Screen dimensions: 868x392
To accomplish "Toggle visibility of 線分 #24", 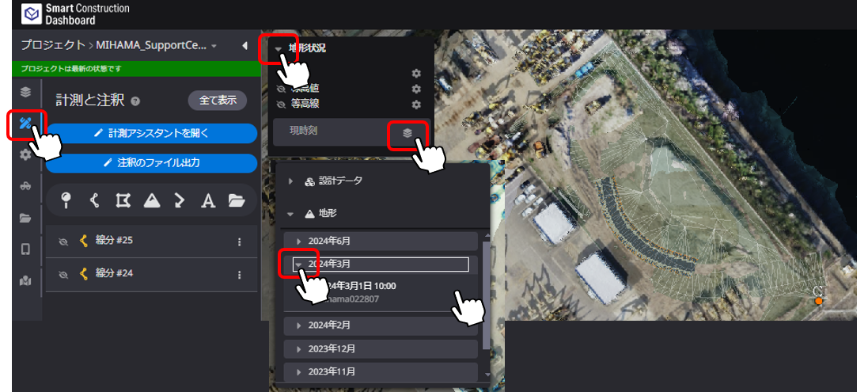I will tap(63, 274).
